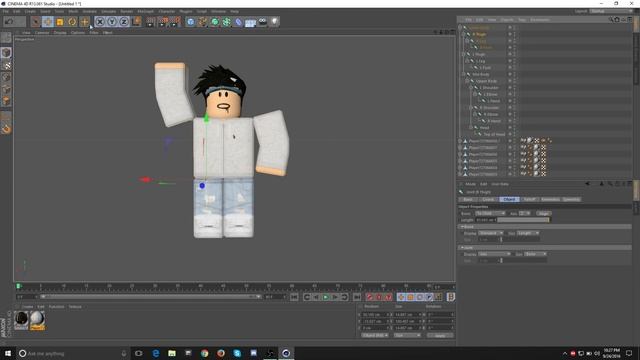The image size is (640, 360).
Task: Click the coordinate system icon
Action: (136, 22)
